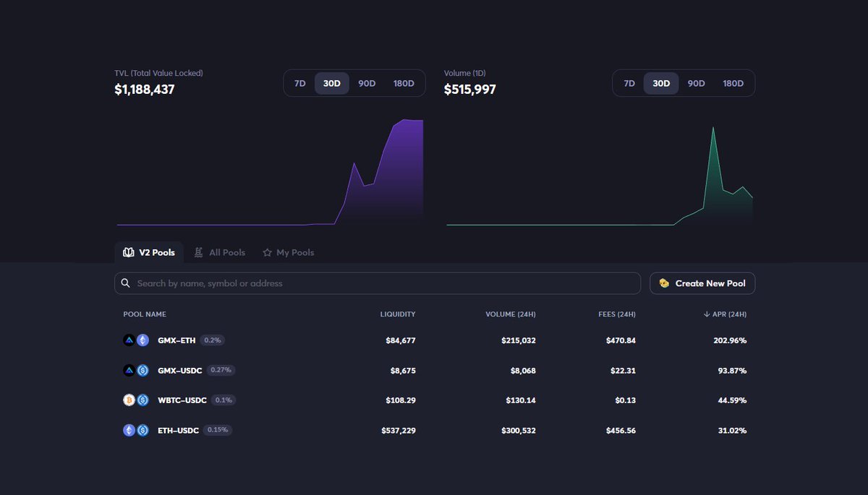Set Volume chart range to 180D
The image size is (868, 495).
(733, 83)
